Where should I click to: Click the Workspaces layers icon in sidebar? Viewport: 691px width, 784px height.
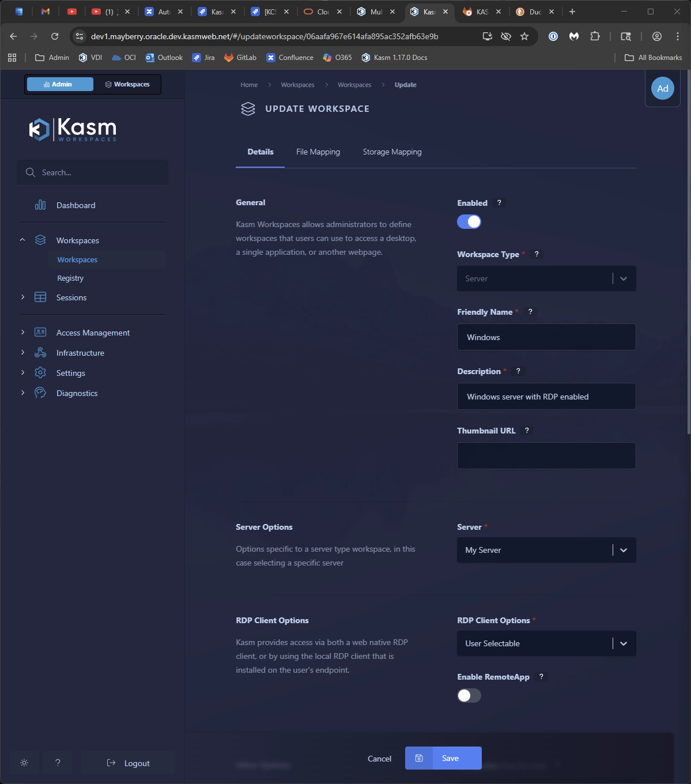(x=40, y=240)
